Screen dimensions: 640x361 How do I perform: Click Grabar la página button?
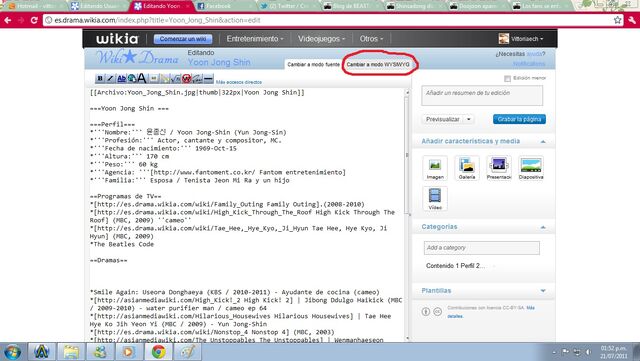[519, 119]
